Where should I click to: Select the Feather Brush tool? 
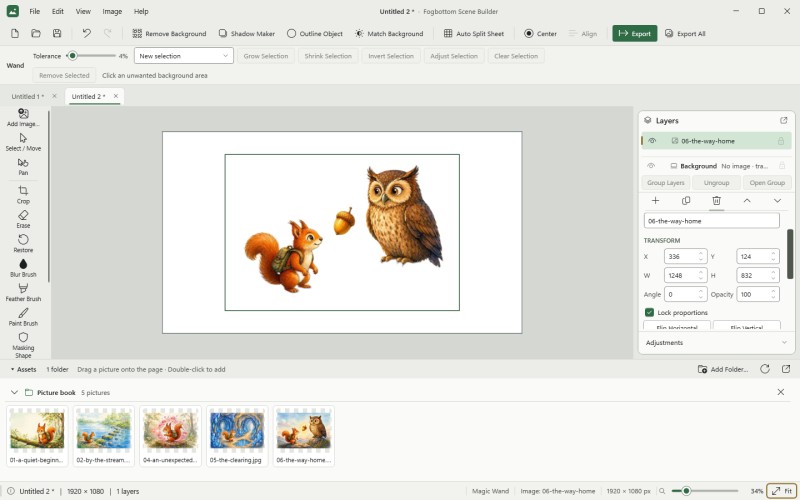(23, 293)
